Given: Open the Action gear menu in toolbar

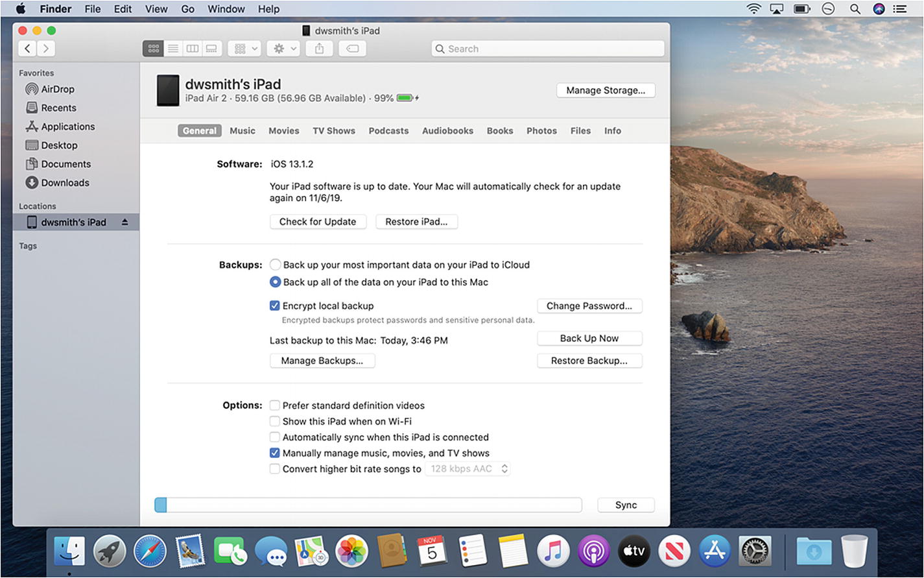Looking at the screenshot, I should click(x=283, y=49).
